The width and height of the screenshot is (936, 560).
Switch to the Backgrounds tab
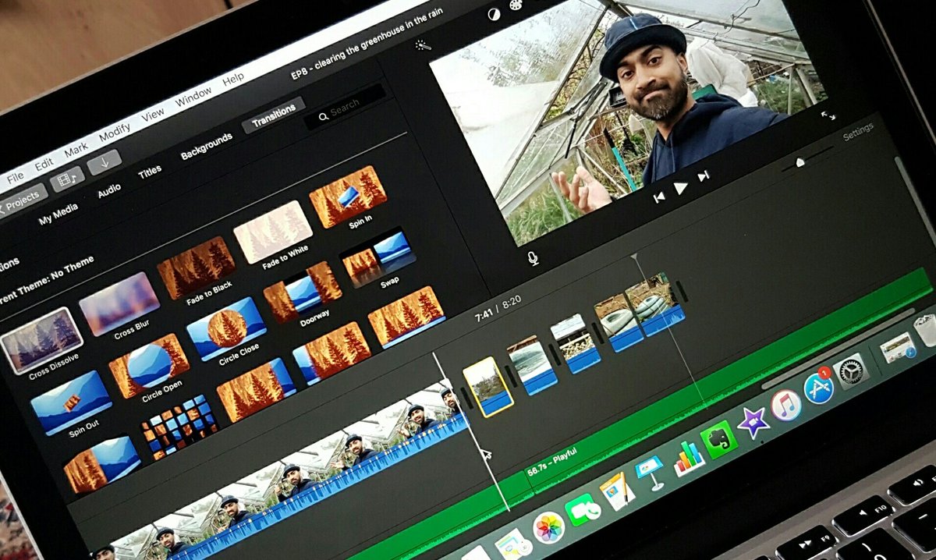tap(207, 146)
